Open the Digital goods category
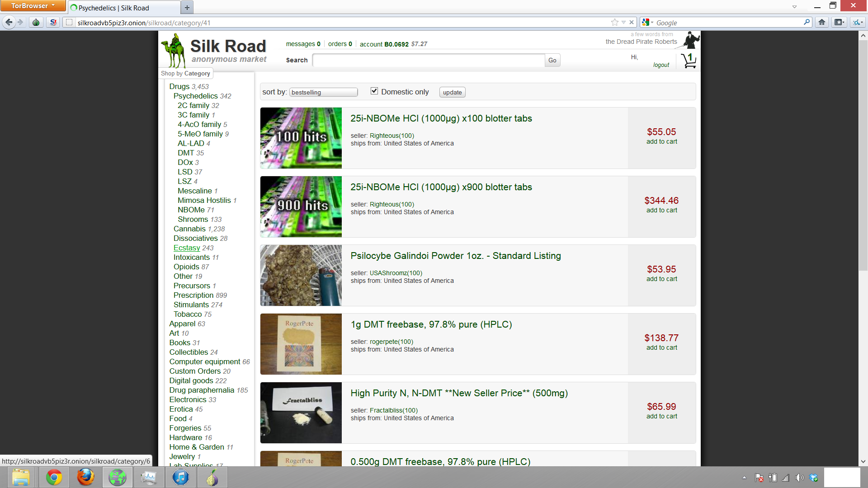Viewport: 868px width, 488px height. tap(191, 380)
